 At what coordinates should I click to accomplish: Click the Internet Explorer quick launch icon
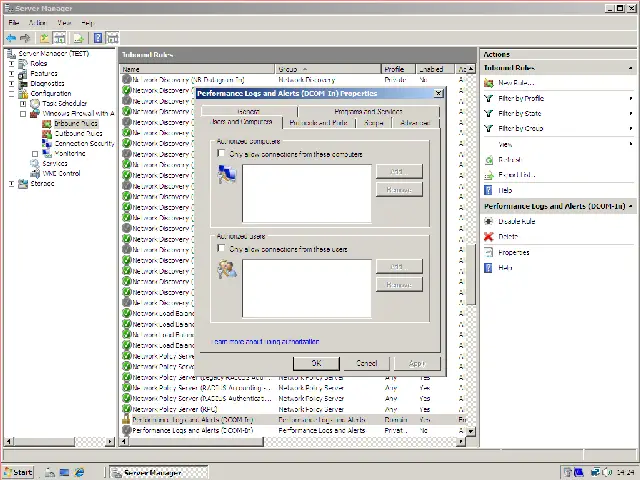tap(79, 472)
